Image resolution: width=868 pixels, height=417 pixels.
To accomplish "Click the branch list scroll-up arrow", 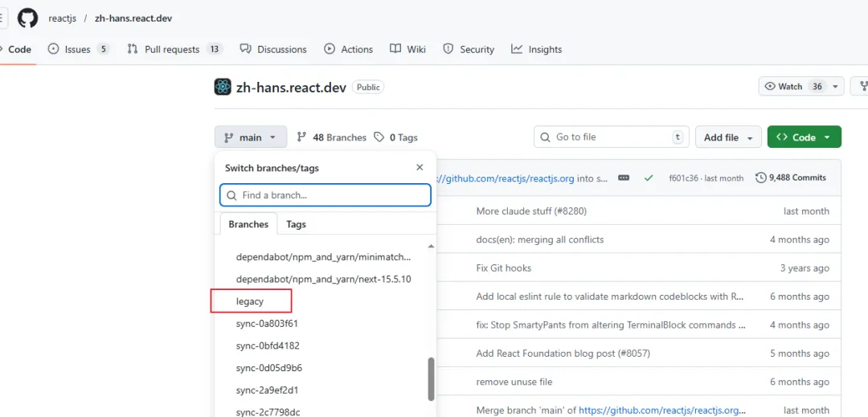I will pos(432,246).
